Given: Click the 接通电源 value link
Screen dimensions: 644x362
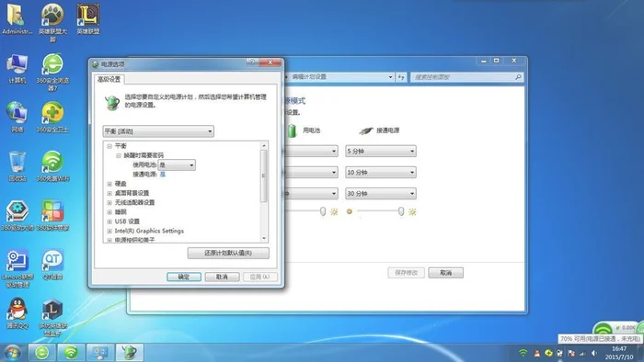Looking at the screenshot, I should tap(163, 175).
